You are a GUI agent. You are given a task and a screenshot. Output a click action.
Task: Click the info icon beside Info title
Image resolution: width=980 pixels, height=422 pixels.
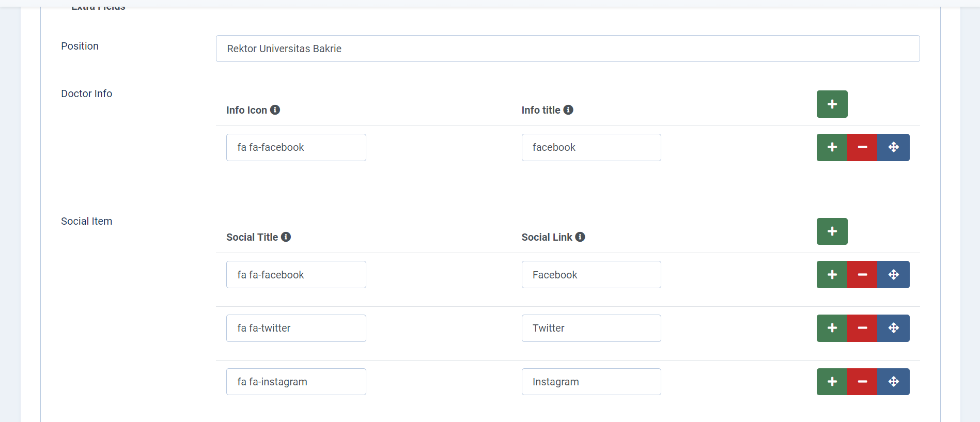568,110
